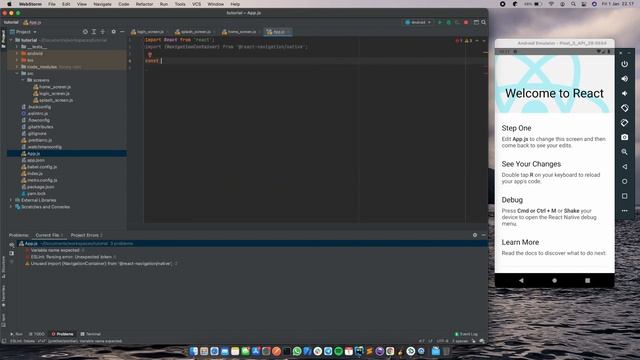This screenshot has width=640, height=360.
Task: Click emulator sidebar Home circle icon
Action: click(x=624, y=181)
